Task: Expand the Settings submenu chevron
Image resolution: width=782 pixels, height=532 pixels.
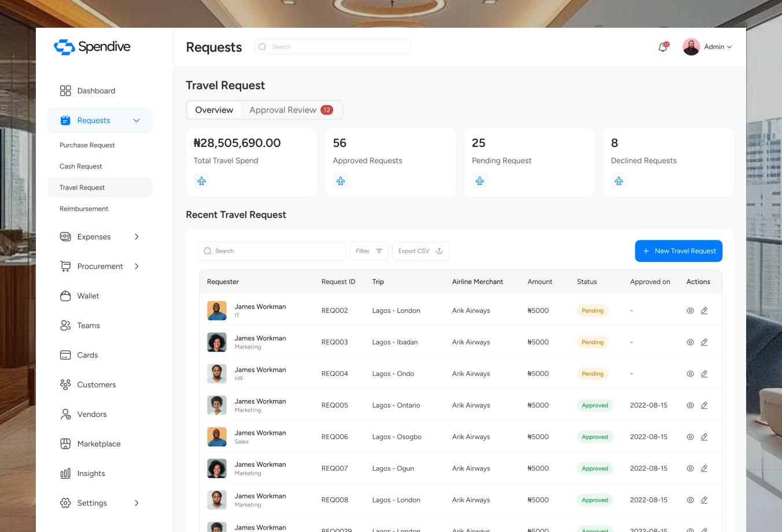Action: [137, 503]
